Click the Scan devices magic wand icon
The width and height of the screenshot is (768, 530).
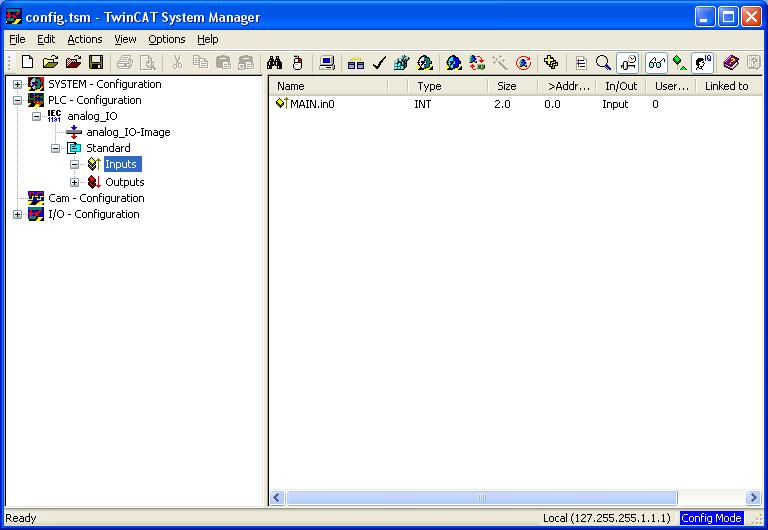point(500,62)
